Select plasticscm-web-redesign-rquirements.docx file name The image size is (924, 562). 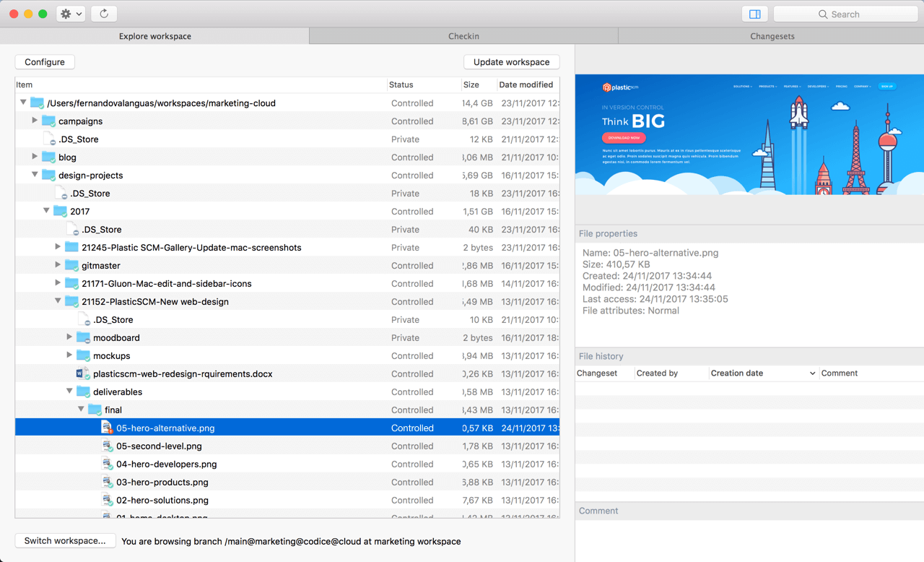183,373
